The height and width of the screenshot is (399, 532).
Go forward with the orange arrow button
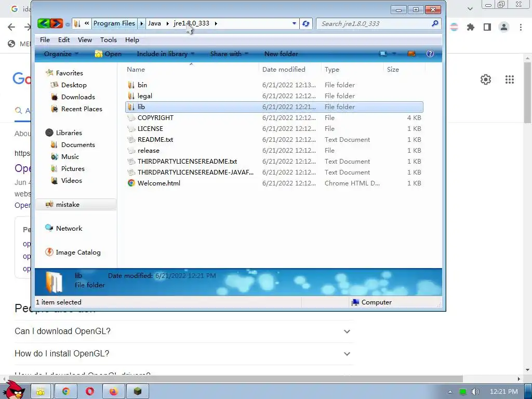coord(57,23)
